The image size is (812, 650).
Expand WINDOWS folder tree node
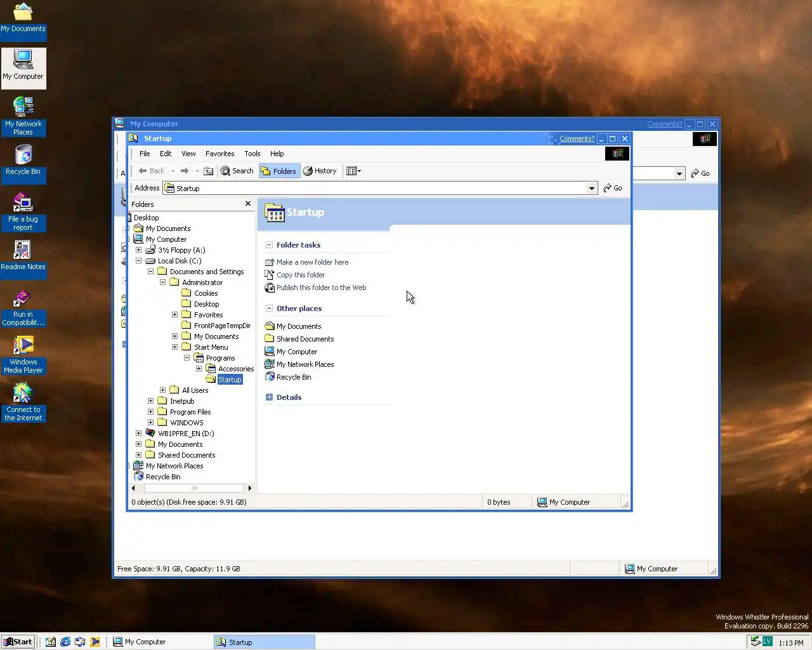point(150,423)
